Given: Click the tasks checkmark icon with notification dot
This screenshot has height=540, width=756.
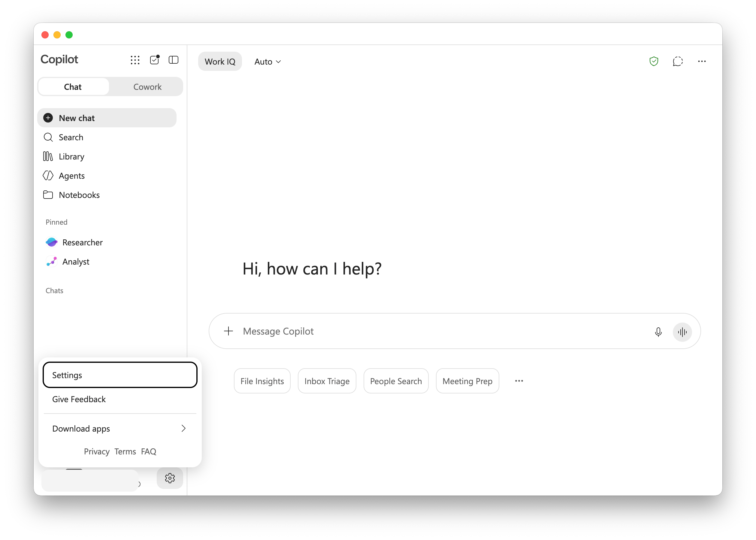Looking at the screenshot, I should pos(155,60).
